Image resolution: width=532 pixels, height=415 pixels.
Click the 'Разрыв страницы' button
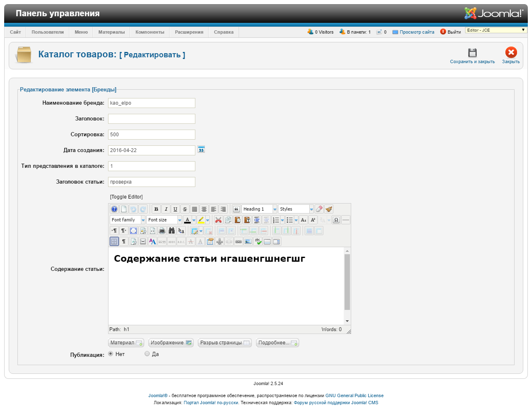click(225, 343)
